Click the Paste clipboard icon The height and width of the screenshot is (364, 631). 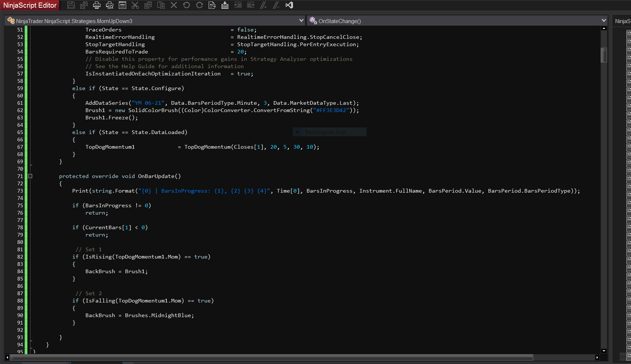point(161,5)
